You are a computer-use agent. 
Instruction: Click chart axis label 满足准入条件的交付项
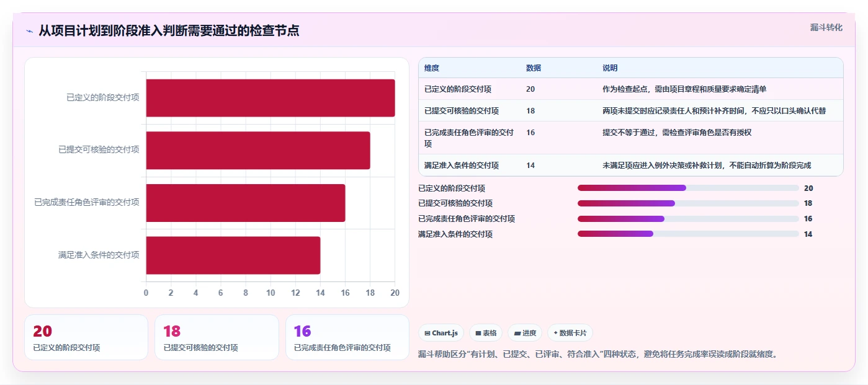click(x=99, y=255)
